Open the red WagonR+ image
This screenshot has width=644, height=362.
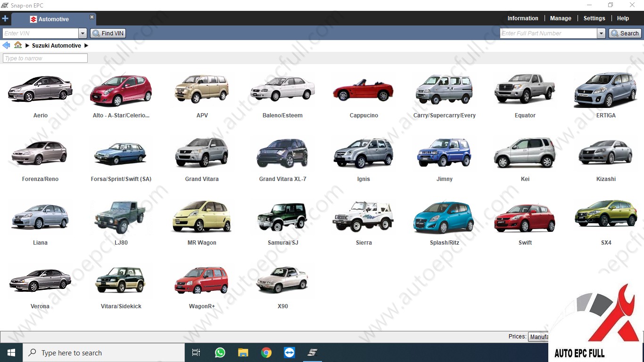pos(202,280)
